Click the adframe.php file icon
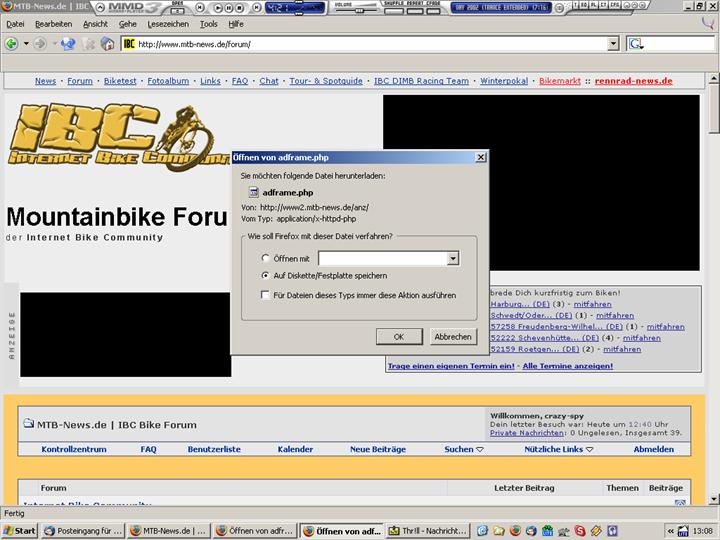 point(252,192)
